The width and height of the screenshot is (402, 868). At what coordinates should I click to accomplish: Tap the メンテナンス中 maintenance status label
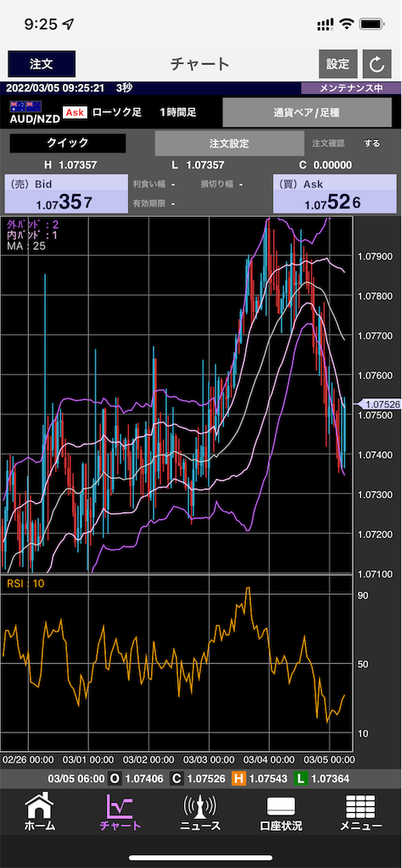click(351, 88)
